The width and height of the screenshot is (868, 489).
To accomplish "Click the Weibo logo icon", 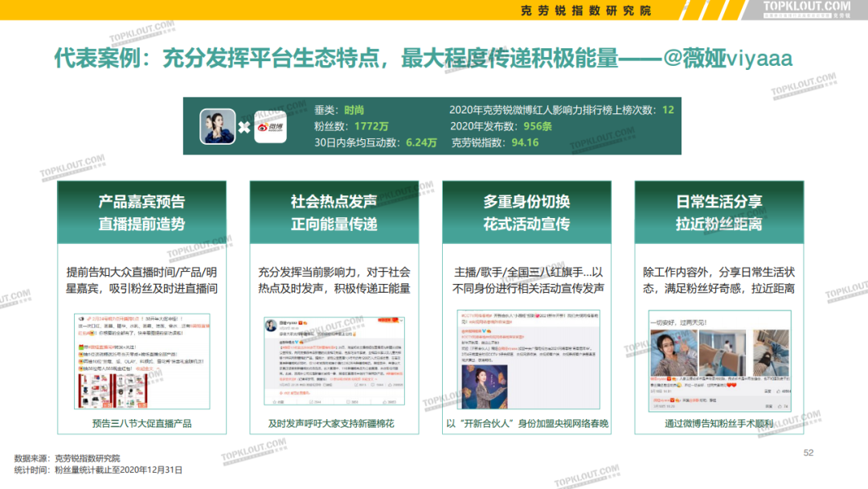I will pos(270,127).
